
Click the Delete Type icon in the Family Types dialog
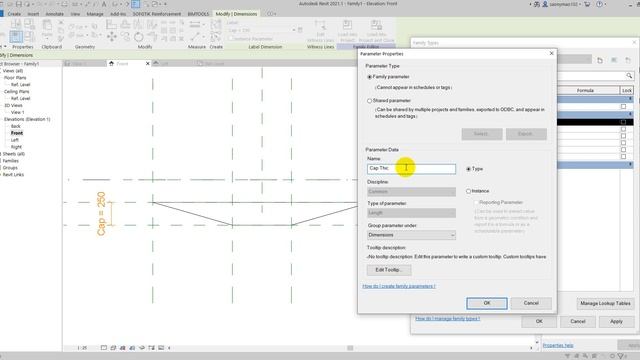click(628, 60)
